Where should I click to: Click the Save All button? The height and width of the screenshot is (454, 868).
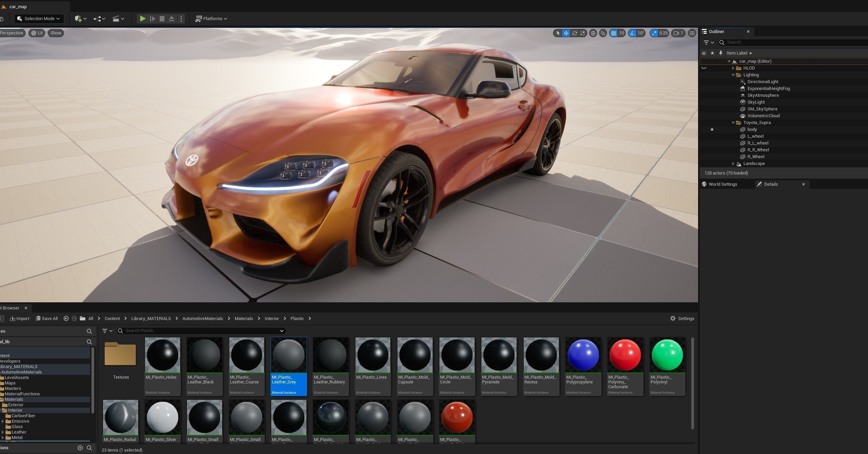click(x=47, y=319)
